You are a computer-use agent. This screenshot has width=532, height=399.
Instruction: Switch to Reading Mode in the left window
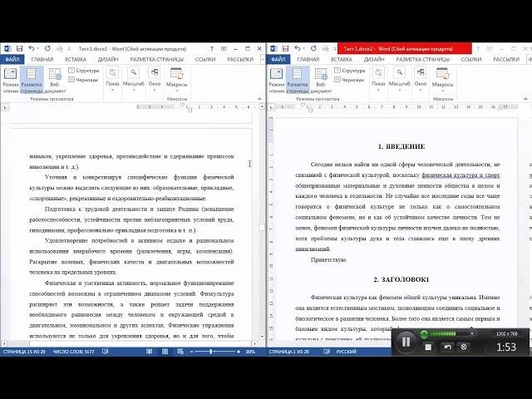pyautogui.click(x=10, y=80)
